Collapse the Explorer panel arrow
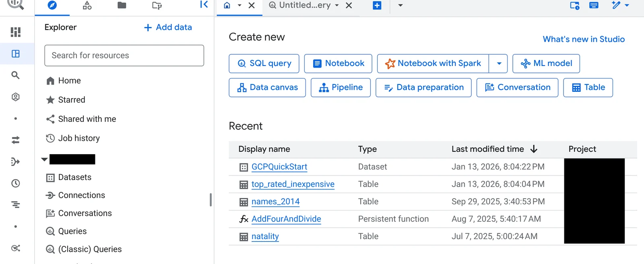 [x=204, y=5]
